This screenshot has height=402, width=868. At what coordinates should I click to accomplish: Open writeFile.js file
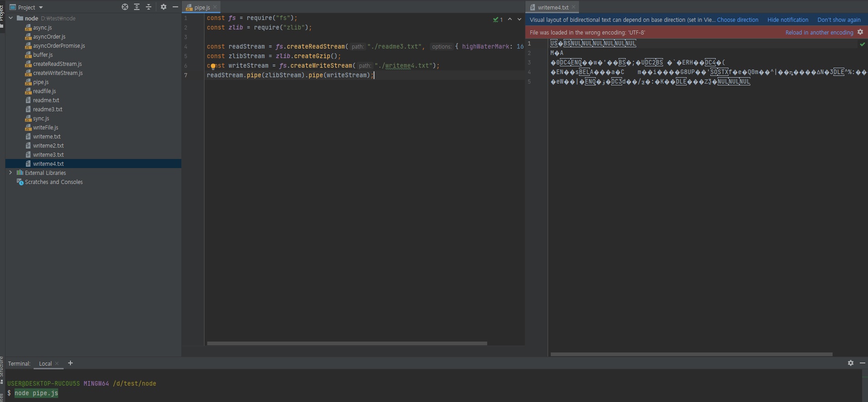pos(45,128)
